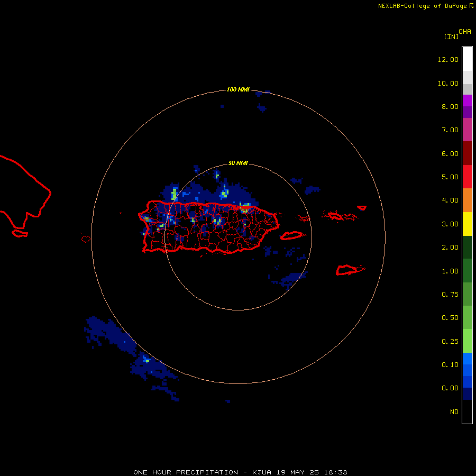The height and width of the screenshot is (476, 476).
Task: Click the 3.00 legend value
Action: (450, 224)
